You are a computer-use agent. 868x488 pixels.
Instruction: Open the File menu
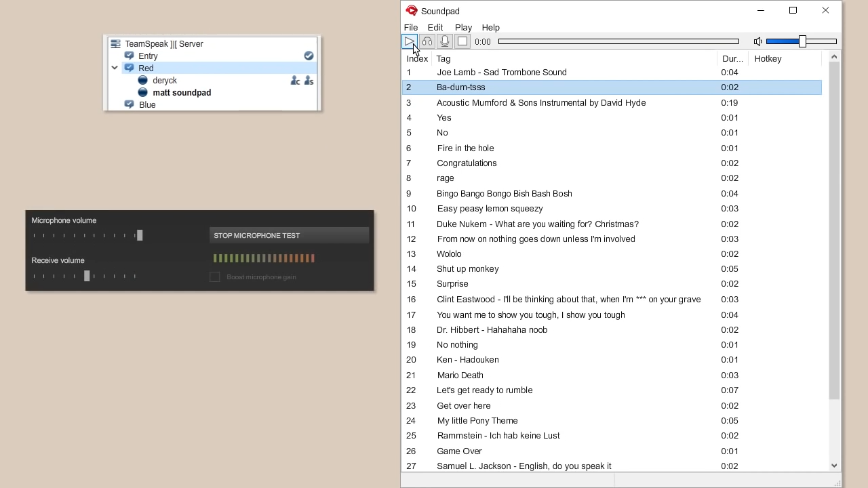click(411, 27)
